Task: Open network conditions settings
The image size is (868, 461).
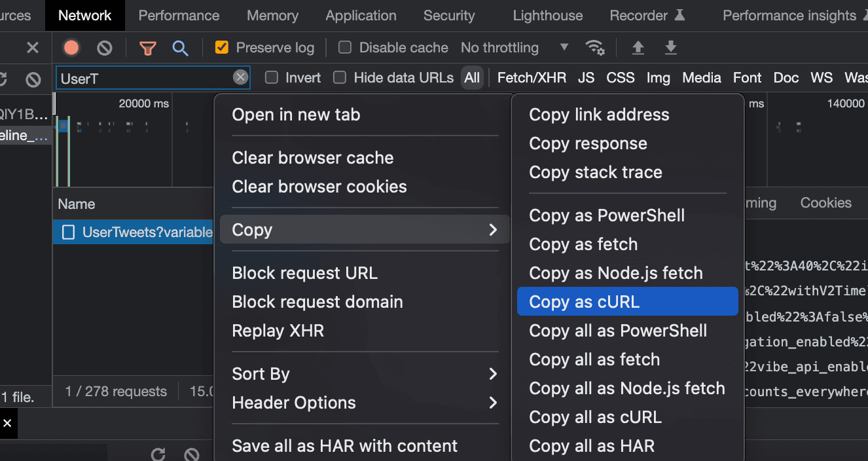Action: pyautogui.click(x=594, y=47)
